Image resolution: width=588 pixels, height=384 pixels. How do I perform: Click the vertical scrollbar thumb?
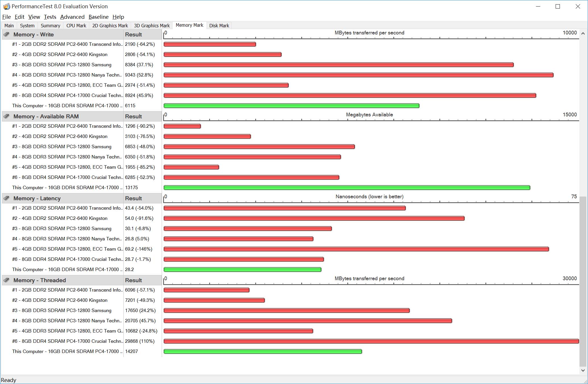(x=583, y=282)
